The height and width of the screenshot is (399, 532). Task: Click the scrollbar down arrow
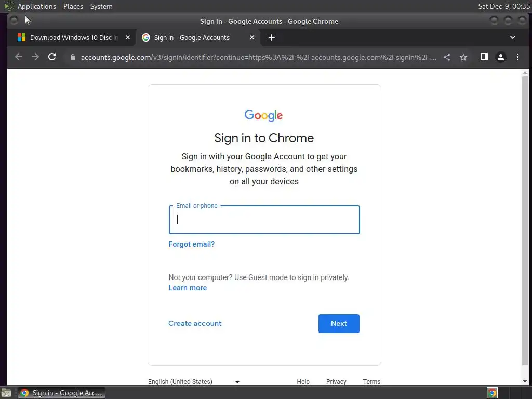[525, 381]
